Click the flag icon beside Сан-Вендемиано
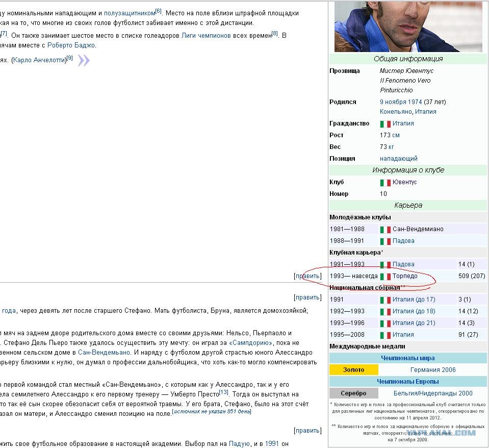Screen dimensions: 489x448 385,230
